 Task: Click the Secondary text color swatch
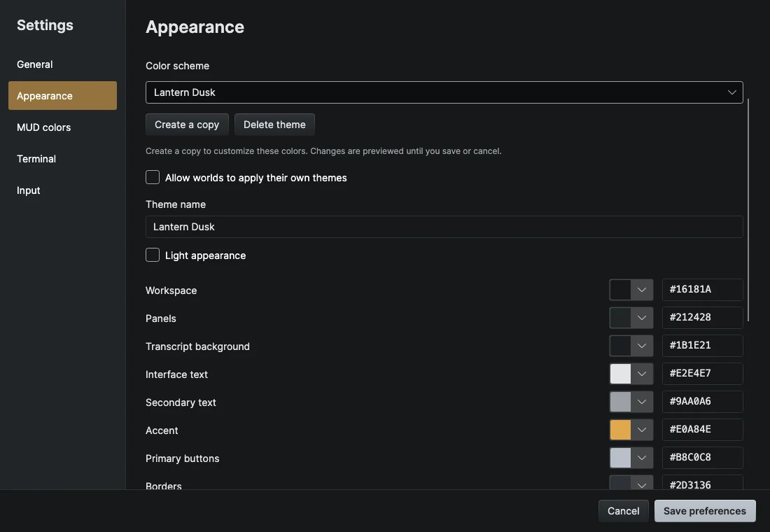click(x=620, y=402)
